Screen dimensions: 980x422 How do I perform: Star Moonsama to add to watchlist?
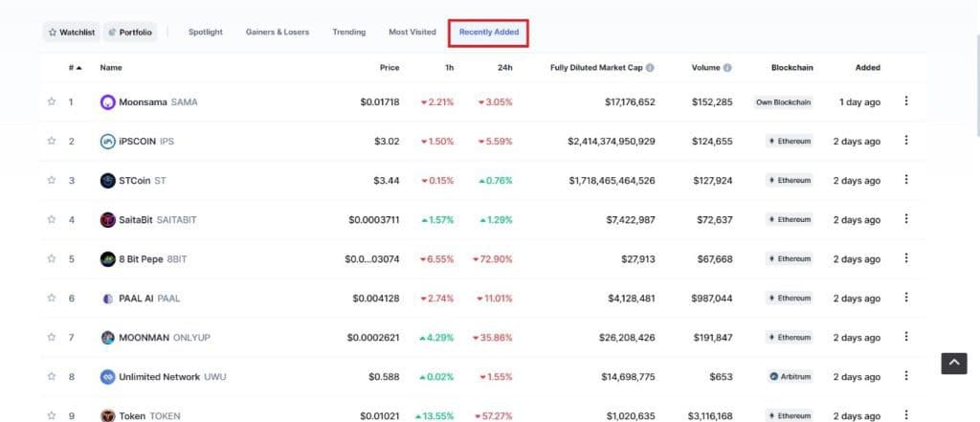pos(52,101)
